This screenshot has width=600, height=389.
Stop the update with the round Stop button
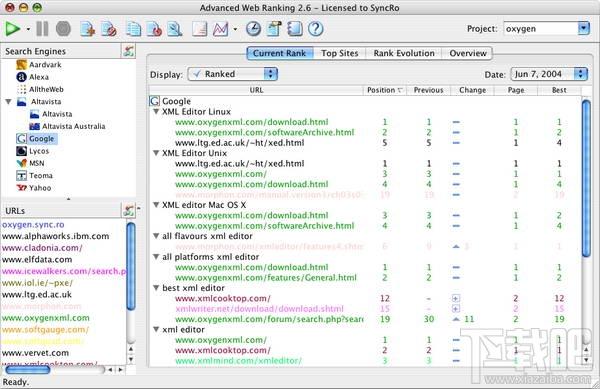coord(63,29)
